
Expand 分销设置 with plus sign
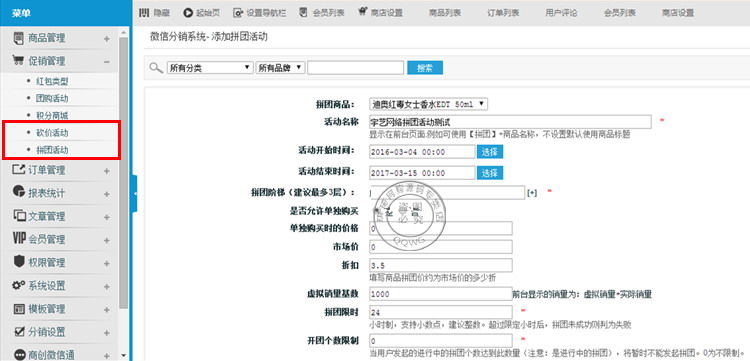click(107, 332)
